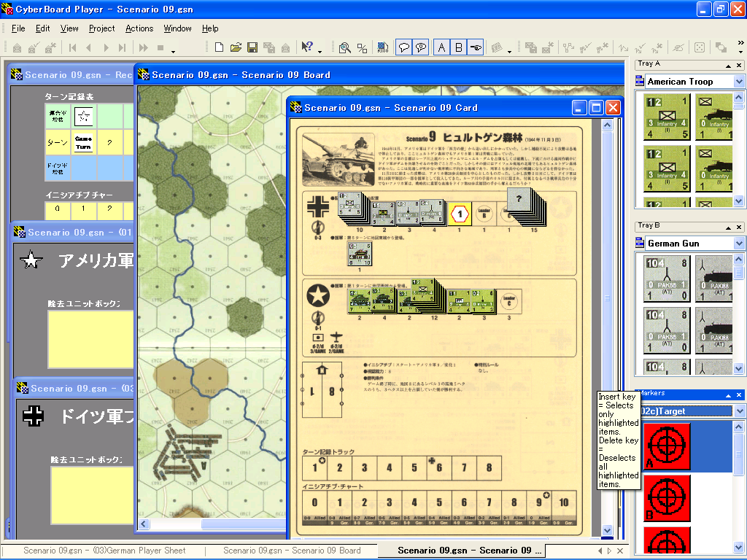Open the Help menu
The width and height of the screenshot is (747, 560).
coord(210,28)
